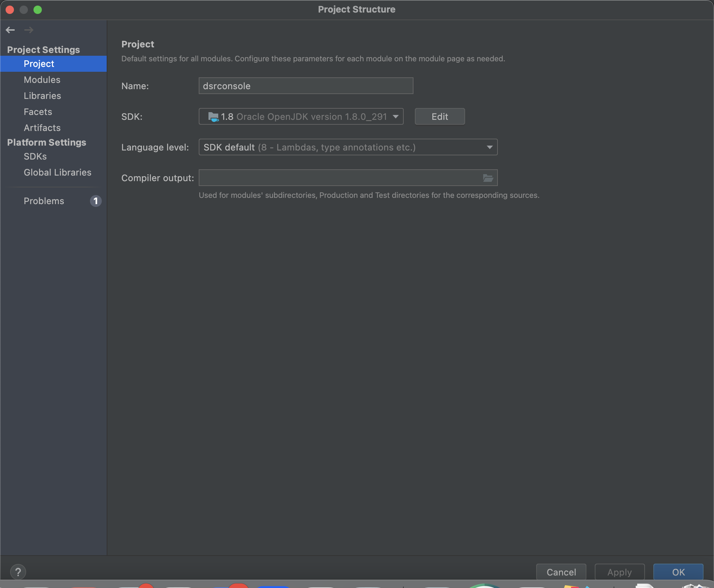
Task: Expand the SDK dropdown arrow
Action: [x=395, y=117]
